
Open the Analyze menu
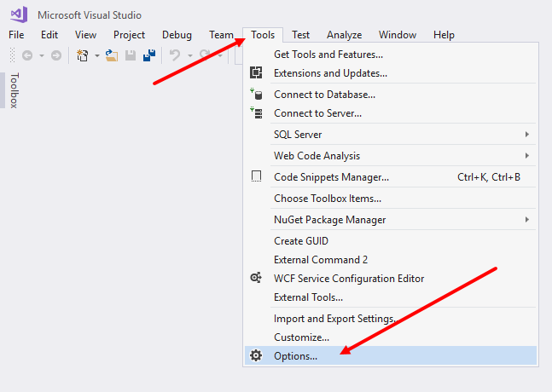coord(344,35)
